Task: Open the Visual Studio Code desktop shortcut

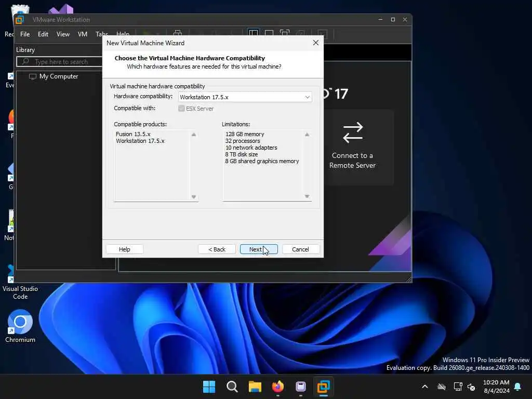Action: tap(20, 282)
